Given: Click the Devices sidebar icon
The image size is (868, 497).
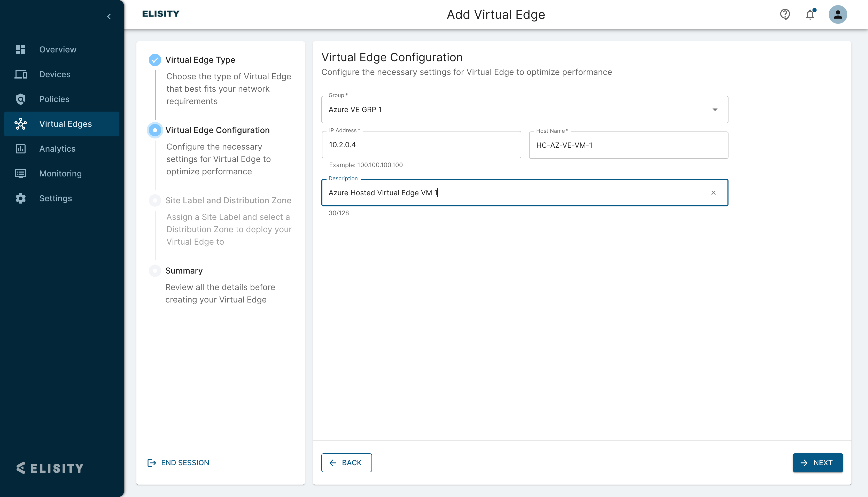Looking at the screenshot, I should (x=20, y=74).
